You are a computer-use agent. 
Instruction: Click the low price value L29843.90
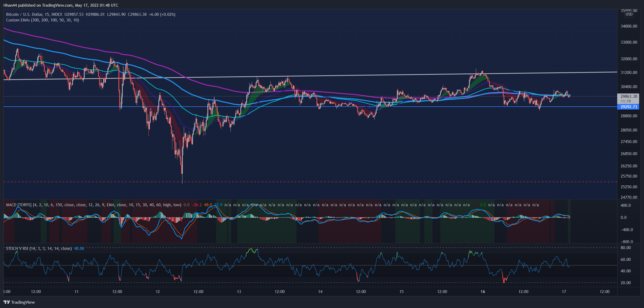tap(116, 14)
